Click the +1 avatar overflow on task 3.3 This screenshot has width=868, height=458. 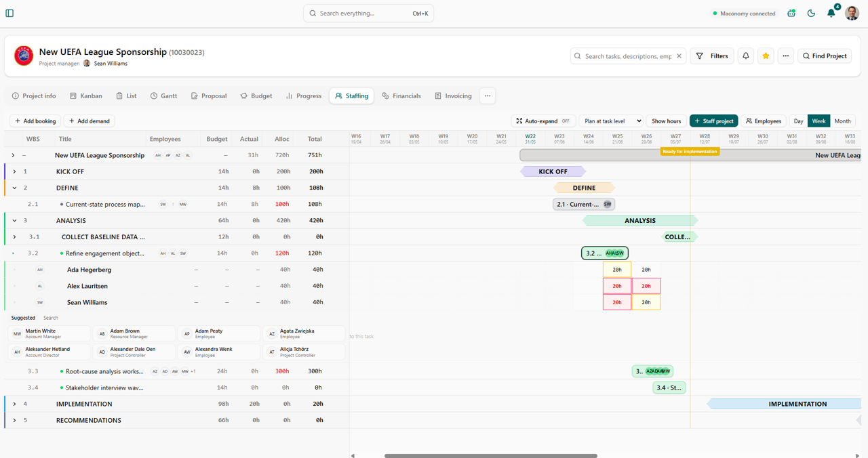pyautogui.click(x=193, y=371)
